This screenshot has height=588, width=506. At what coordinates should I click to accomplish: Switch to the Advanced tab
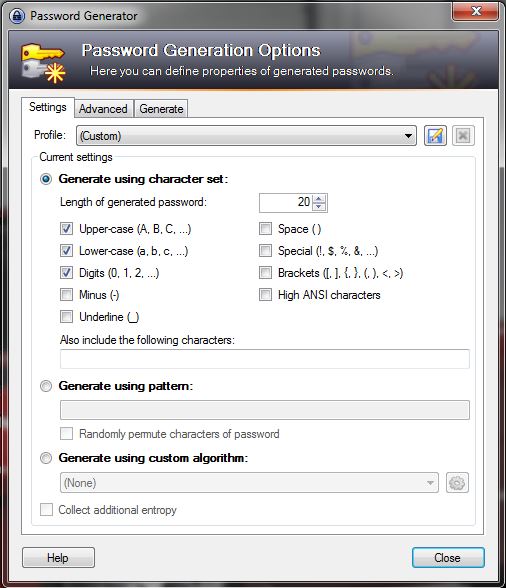pyautogui.click(x=103, y=109)
